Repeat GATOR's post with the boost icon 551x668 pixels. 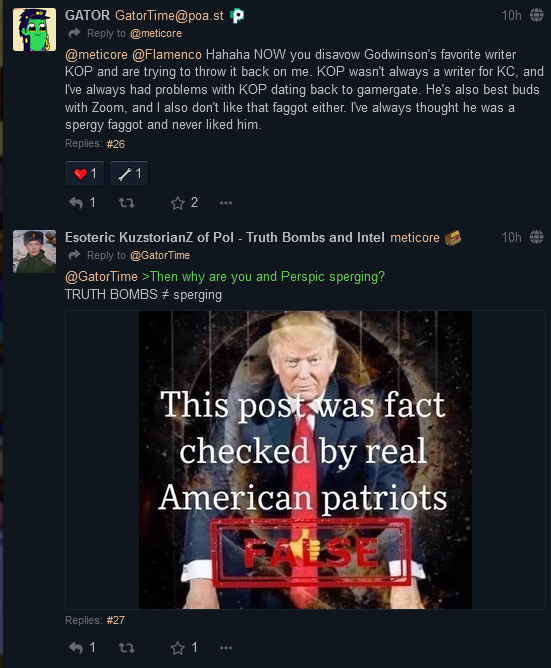click(x=127, y=203)
